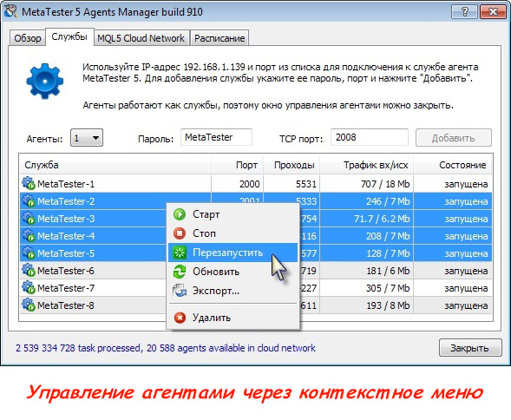Click the title bar application icon

[x=10, y=11]
